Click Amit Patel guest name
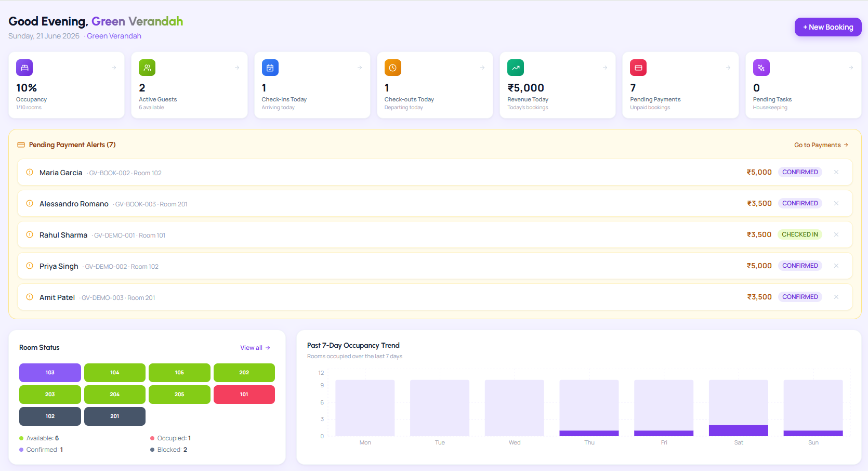The height and width of the screenshot is (471, 868). click(x=57, y=297)
